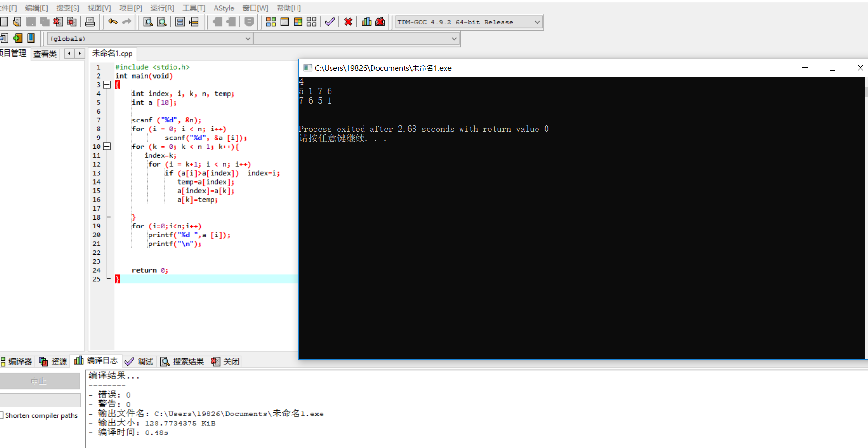Click the blue Go to bookmark icon
Image resolution: width=868 pixels, height=448 pixels.
coord(31,38)
